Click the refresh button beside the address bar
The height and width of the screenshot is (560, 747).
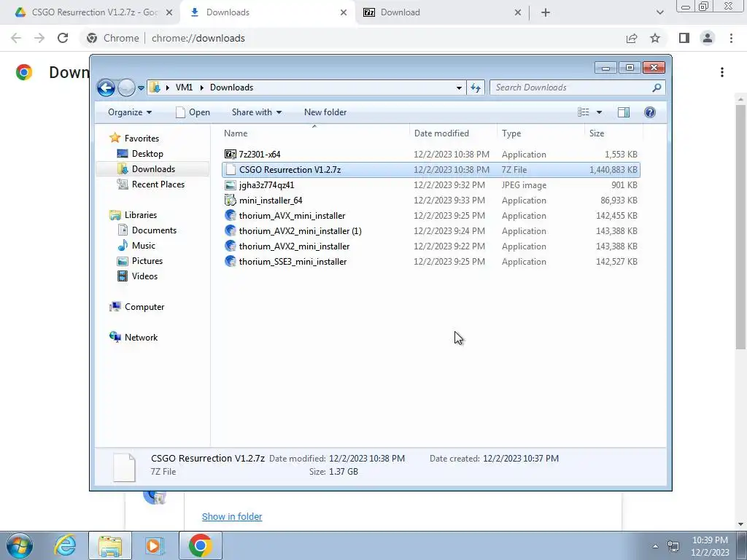click(476, 87)
